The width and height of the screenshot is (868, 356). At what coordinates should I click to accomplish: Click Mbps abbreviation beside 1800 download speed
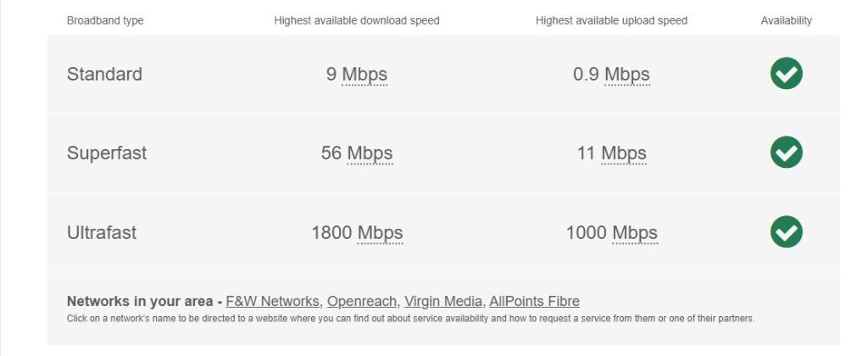[380, 232]
